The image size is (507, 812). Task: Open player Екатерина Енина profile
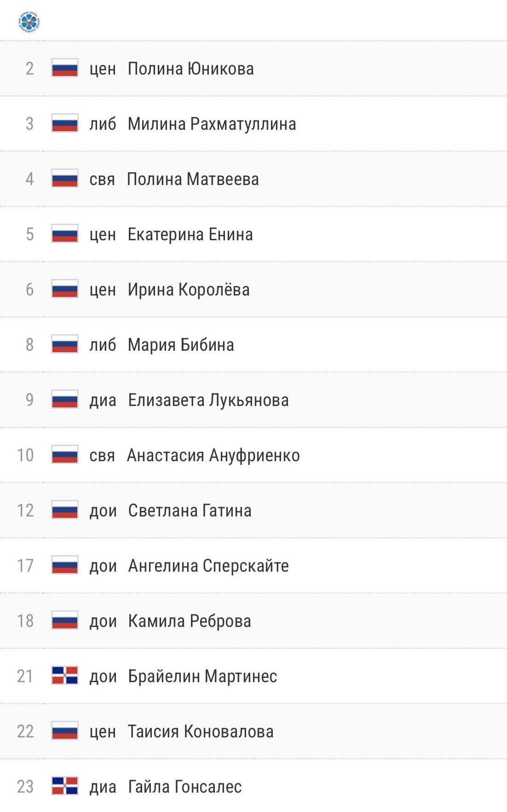(190, 234)
